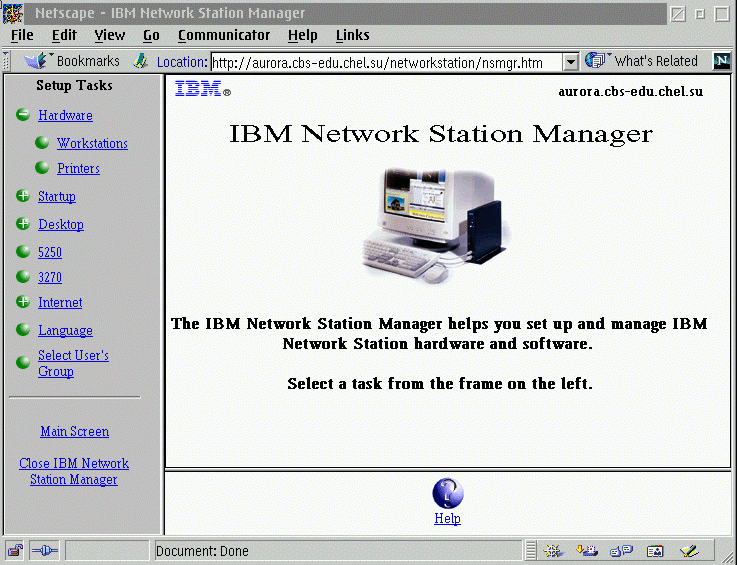Open the Select User's Group link

click(x=73, y=363)
